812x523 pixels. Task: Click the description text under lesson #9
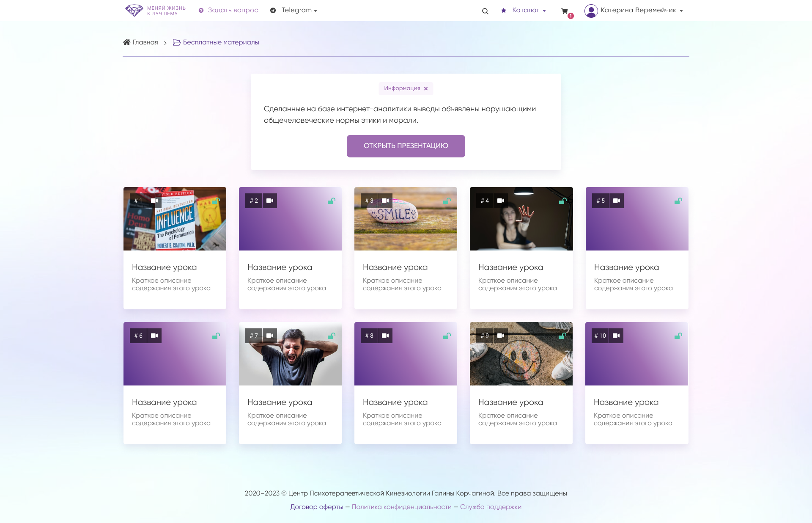[517, 419]
